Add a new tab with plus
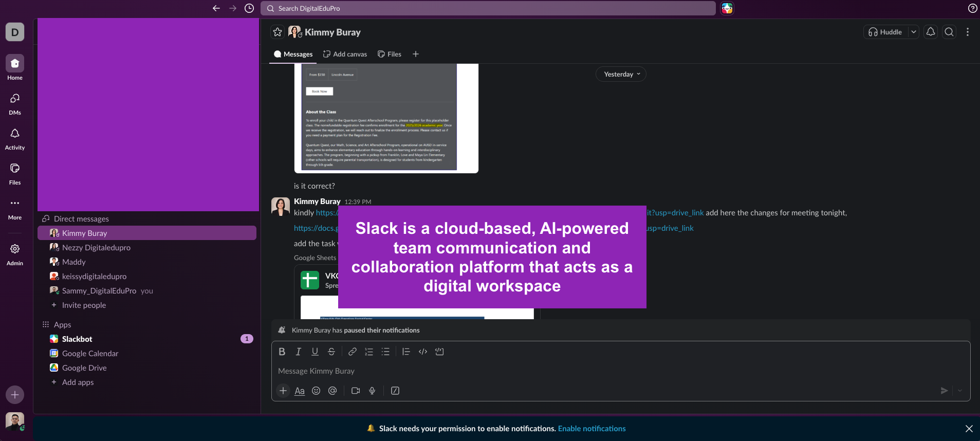The height and width of the screenshot is (441, 980). [x=416, y=54]
